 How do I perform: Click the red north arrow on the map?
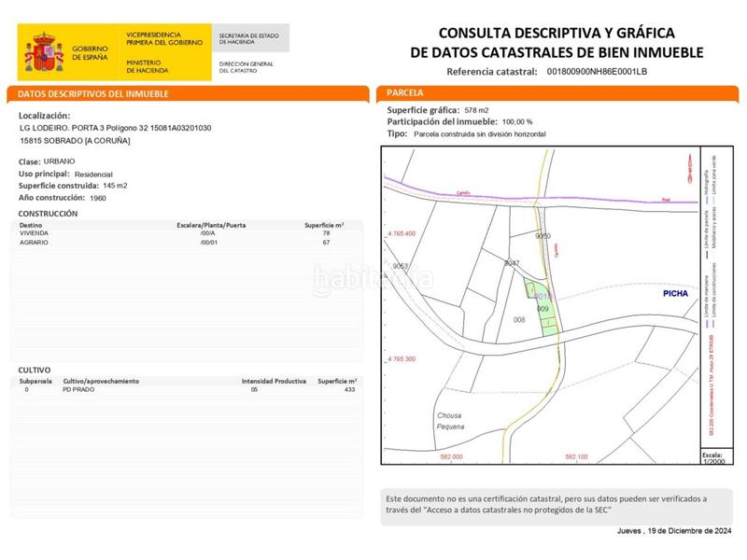pyautogui.click(x=690, y=171)
